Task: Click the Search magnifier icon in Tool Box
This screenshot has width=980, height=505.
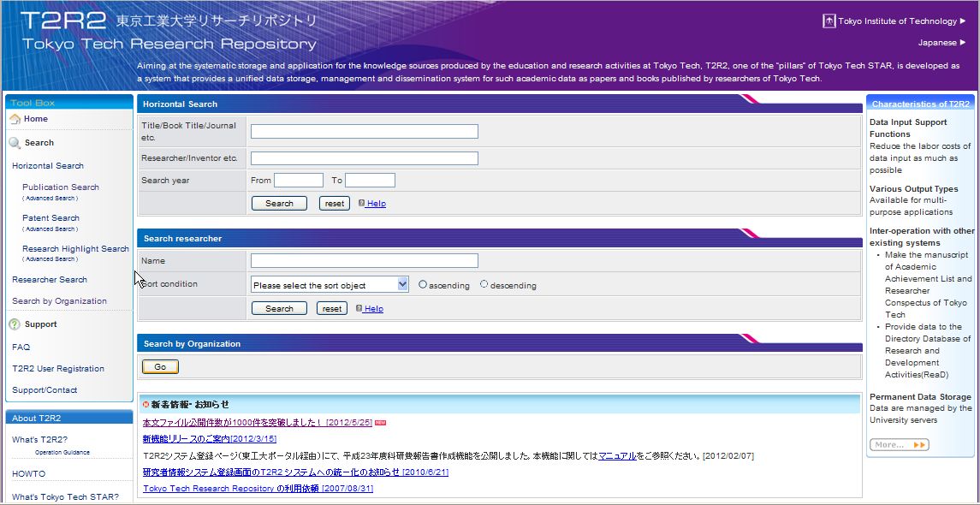Action: point(15,143)
